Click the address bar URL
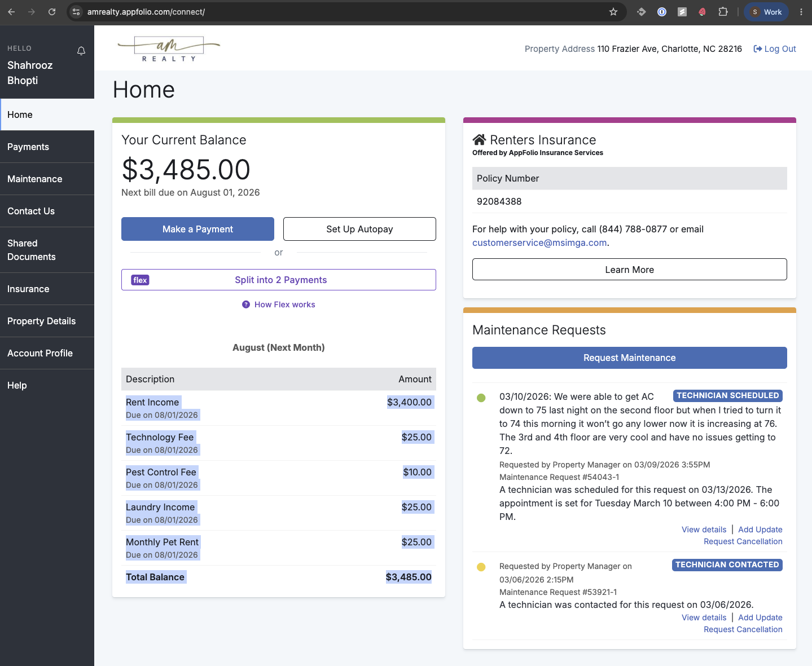The image size is (812, 666). pyautogui.click(x=146, y=12)
